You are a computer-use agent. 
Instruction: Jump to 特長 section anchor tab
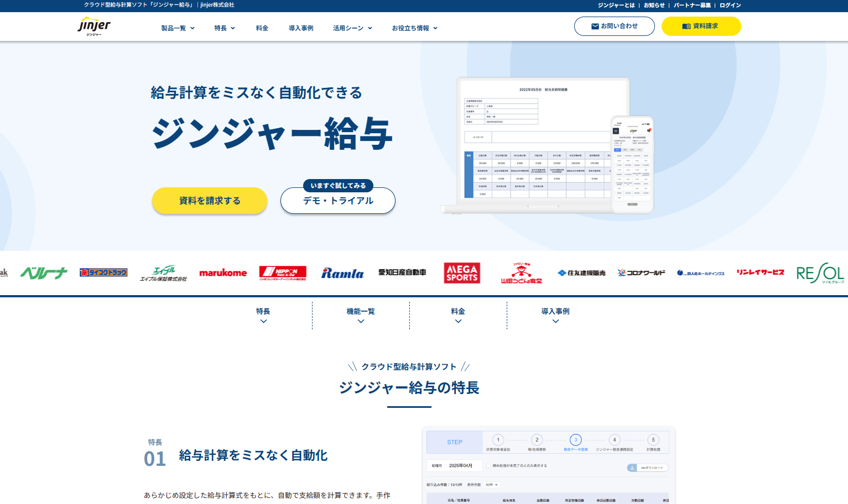coord(263,316)
